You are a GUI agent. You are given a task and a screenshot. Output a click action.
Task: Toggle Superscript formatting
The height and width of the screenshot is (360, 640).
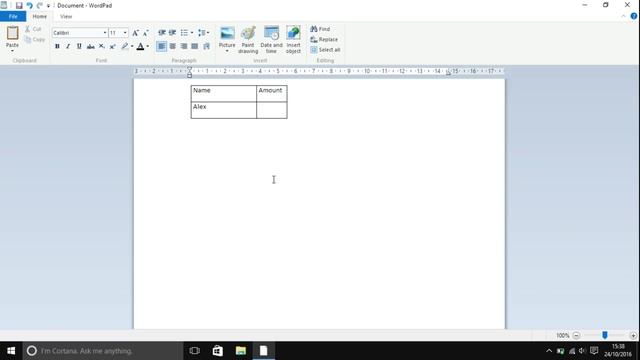pos(113,47)
